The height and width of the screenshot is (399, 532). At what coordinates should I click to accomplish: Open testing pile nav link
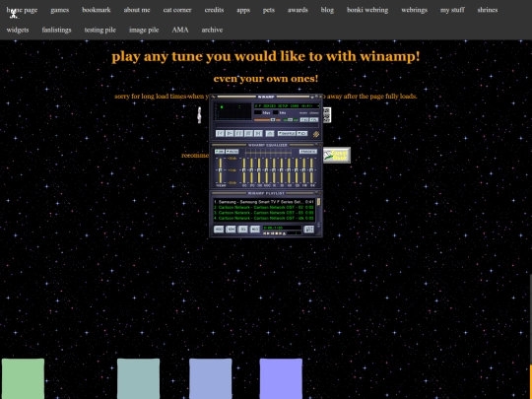click(x=100, y=30)
